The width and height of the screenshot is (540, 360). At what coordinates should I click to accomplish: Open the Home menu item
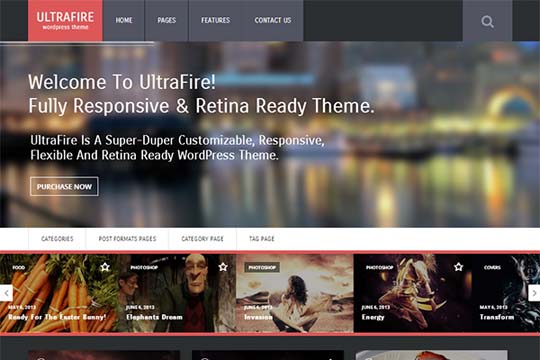coord(124,20)
